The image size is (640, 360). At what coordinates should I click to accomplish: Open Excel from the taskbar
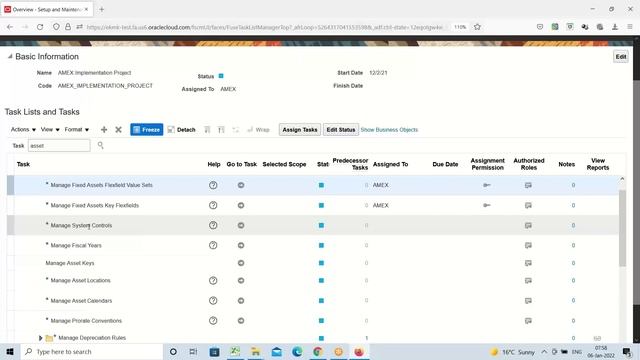coord(235,351)
